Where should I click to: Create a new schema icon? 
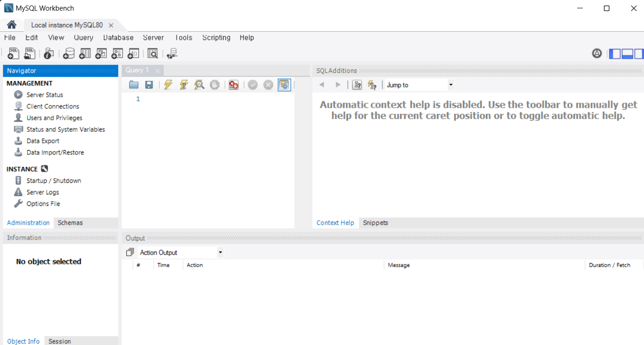[69, 54]
